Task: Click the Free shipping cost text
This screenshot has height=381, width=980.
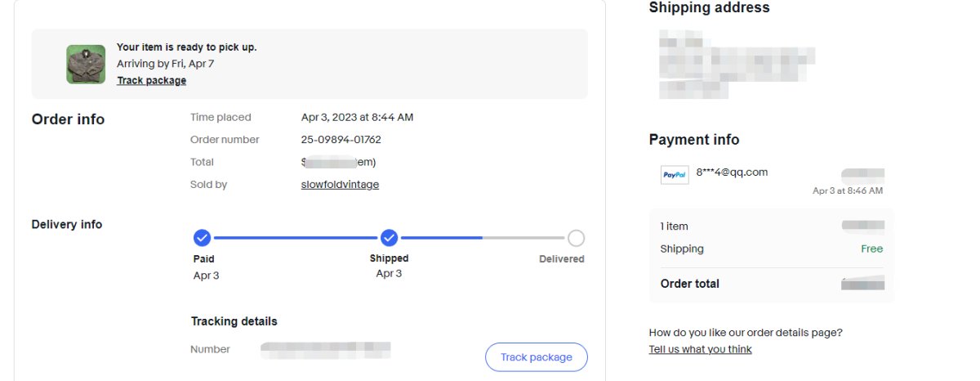Action: click(x=871, y=249)
